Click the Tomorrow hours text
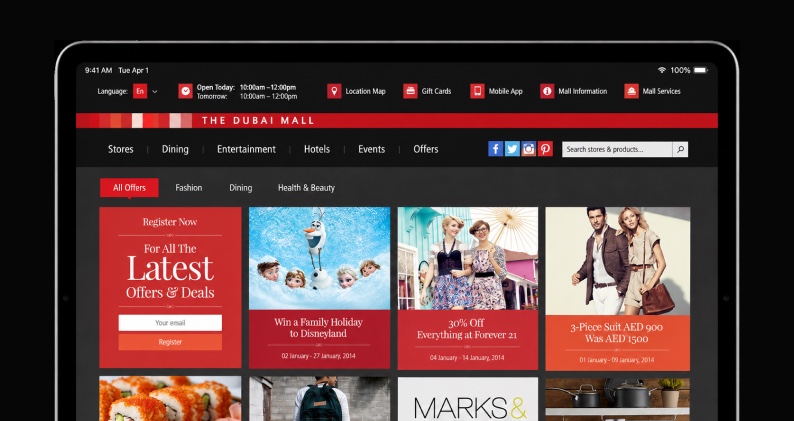The image size is (794, 421). [x=247, y=96]
